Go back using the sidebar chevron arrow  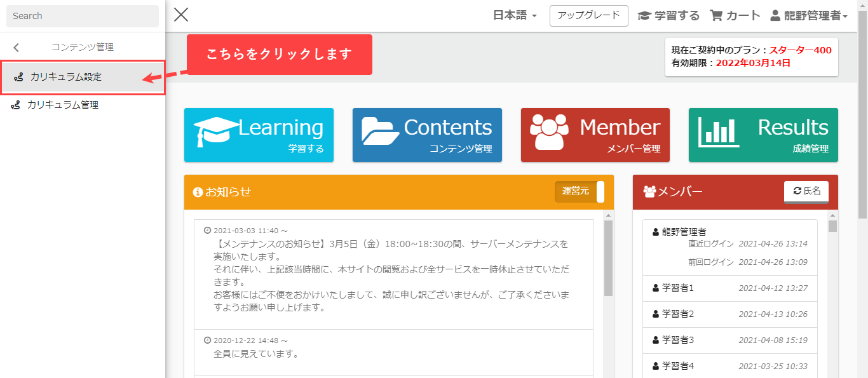17,48
